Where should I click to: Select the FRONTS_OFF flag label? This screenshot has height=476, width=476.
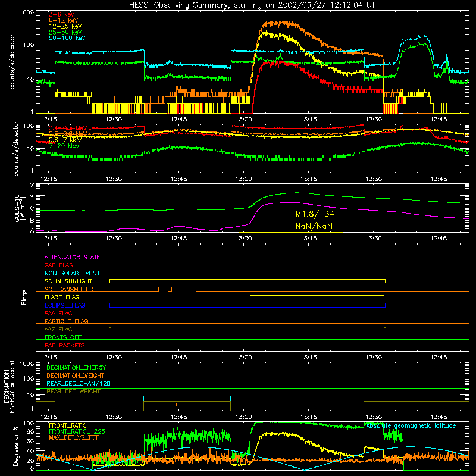click(x=63, y=337)
